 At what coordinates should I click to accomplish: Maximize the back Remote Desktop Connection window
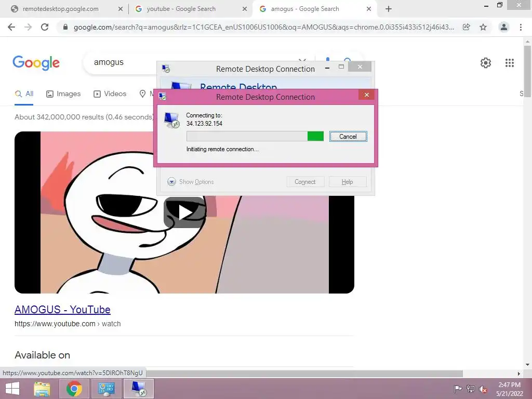click(x=341, y=67)
